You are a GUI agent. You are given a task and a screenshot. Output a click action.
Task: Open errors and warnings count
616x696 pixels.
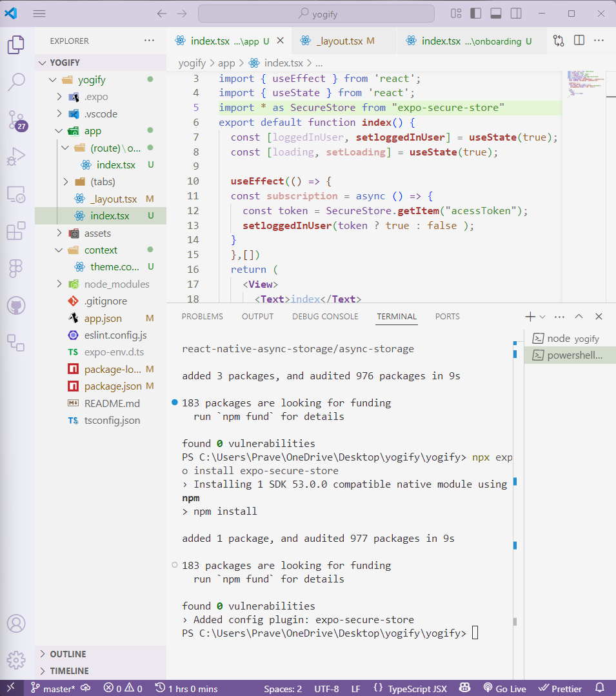(x=123, y=688)
